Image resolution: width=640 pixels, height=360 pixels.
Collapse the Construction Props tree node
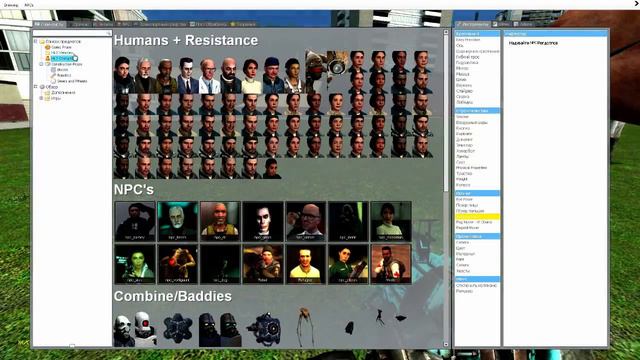point(42,64)
